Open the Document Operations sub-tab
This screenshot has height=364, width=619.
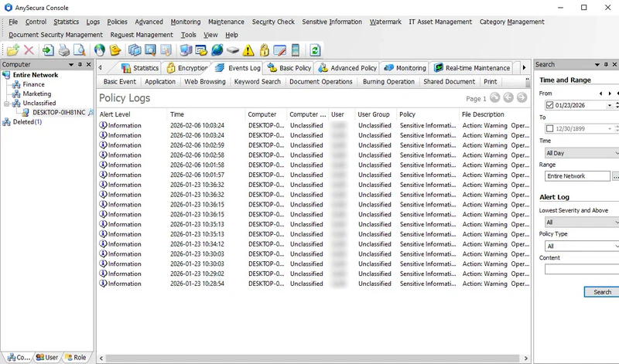coord(321,82)
